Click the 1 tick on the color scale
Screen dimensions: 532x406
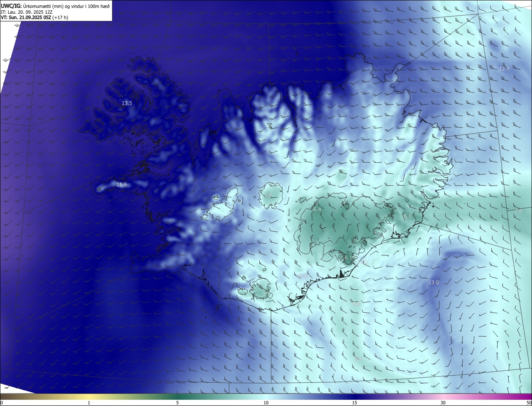click(89, 403)
